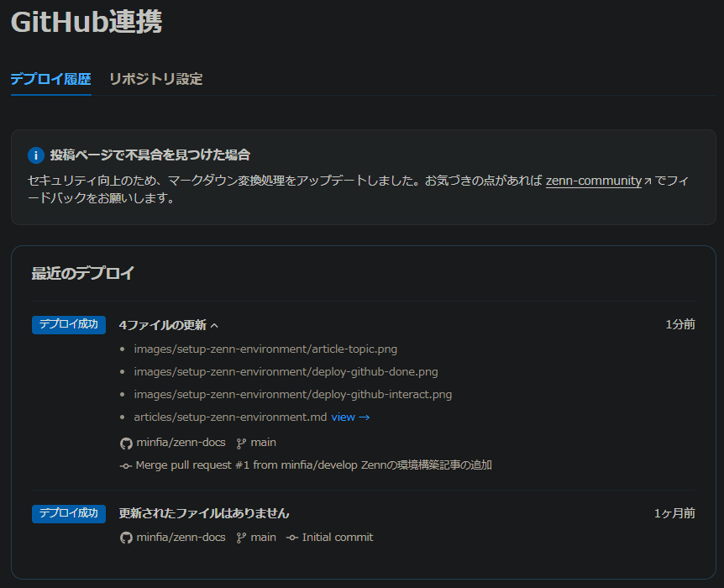The width and height of the screenshot is (724, 588).
Task: Click the 1分前 timestamp
Action: click(x=680, y=325)
